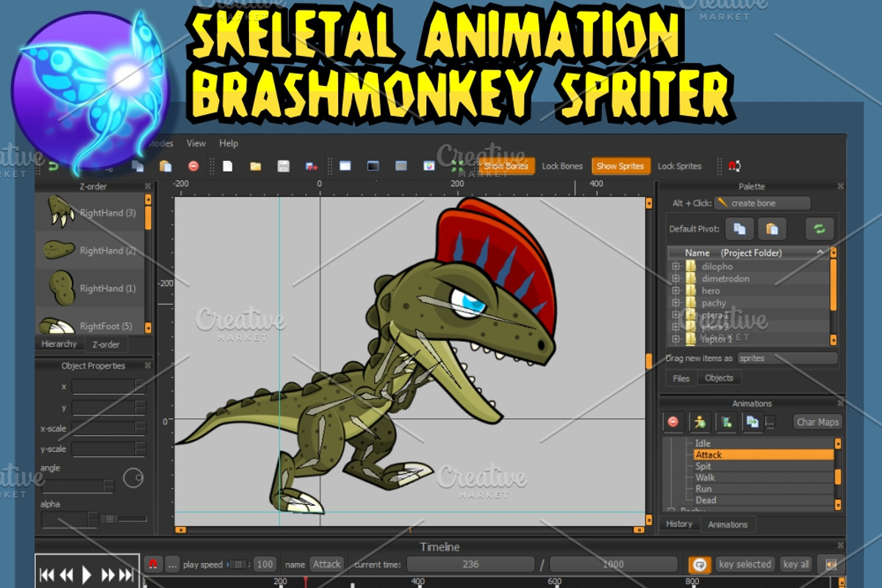Click the red magnet snapping icon in toolbar

pos(734,166)
